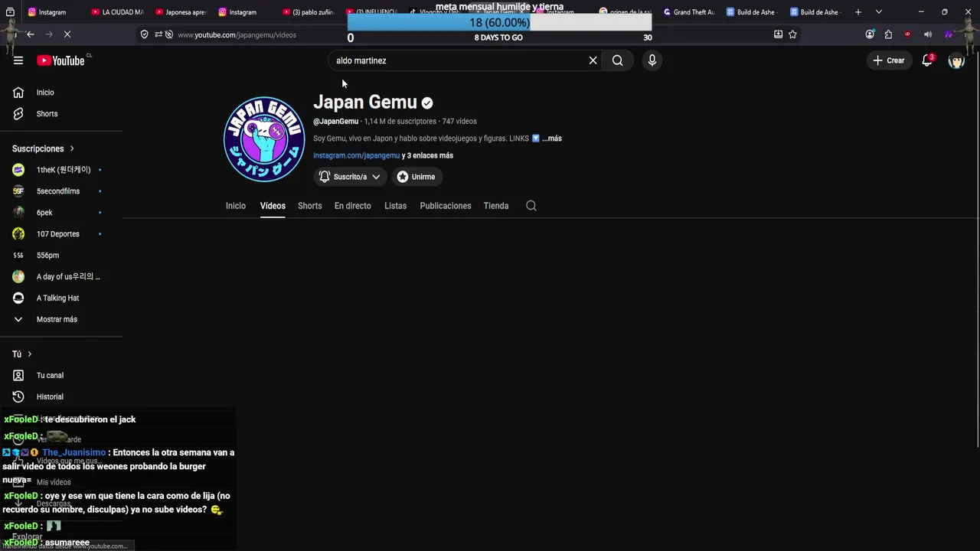The image size is (980, 551).
Task: Open the instagram.com/japangemu link
Action: [356, 155]
